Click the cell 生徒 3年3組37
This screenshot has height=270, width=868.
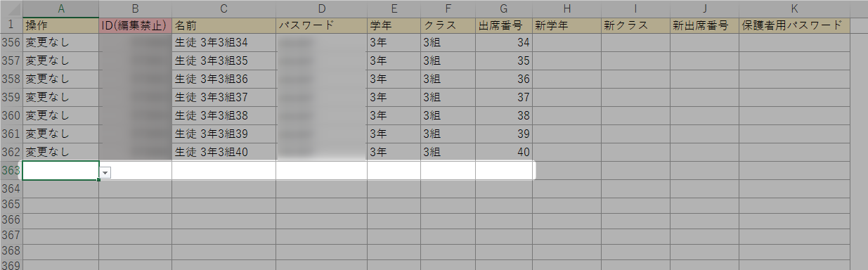[x=224, y=97]
